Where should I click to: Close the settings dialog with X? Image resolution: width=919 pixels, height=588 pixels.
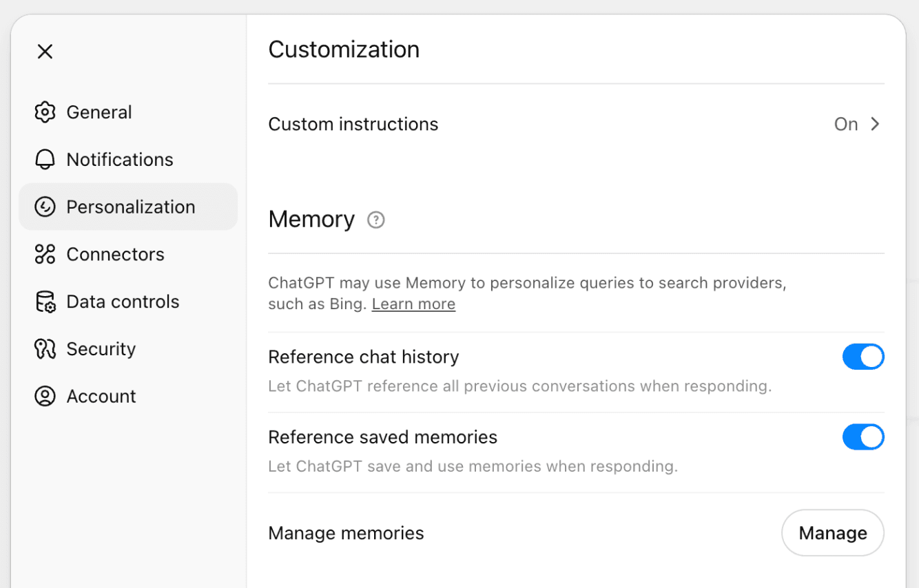(x=45, y=52)
